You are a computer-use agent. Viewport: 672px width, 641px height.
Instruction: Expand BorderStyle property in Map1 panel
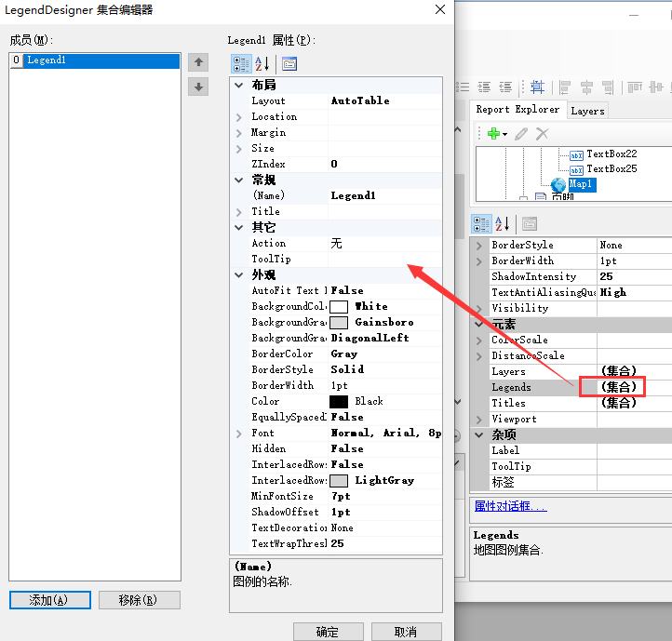click(x=479, y=246)
